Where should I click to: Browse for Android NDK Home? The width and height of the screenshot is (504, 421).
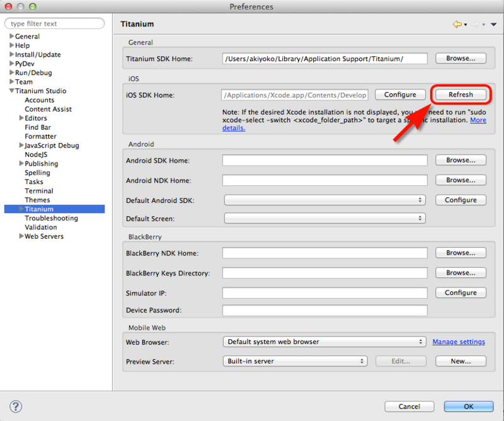[461, 180]
